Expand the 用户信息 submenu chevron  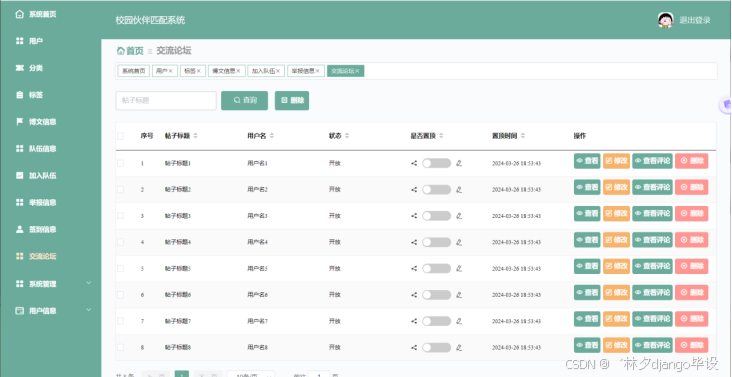89,310
